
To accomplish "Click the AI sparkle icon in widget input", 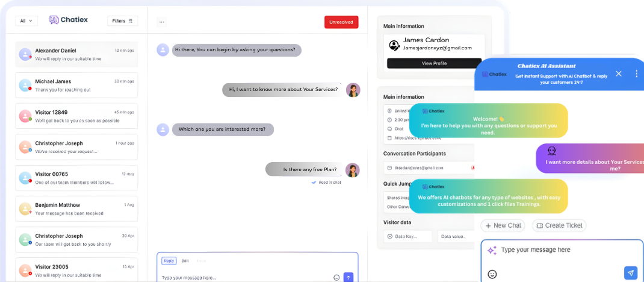I will pos(492,250).
